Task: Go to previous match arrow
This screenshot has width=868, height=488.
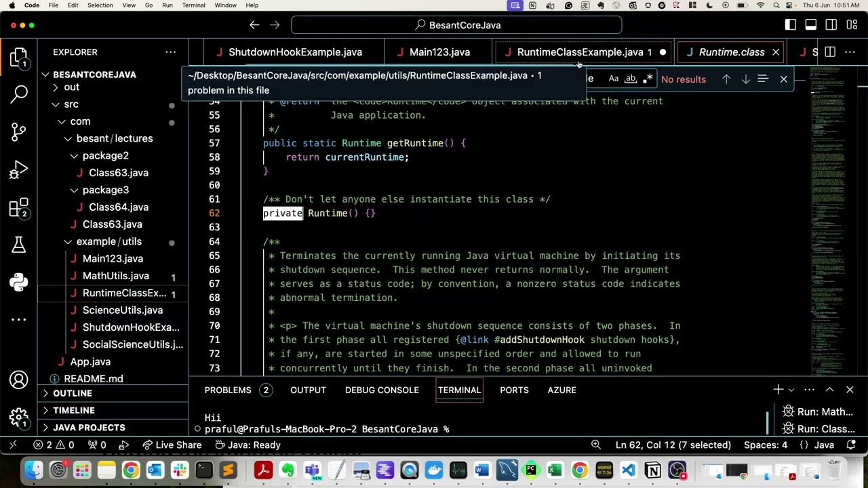Action: (726, 79)
